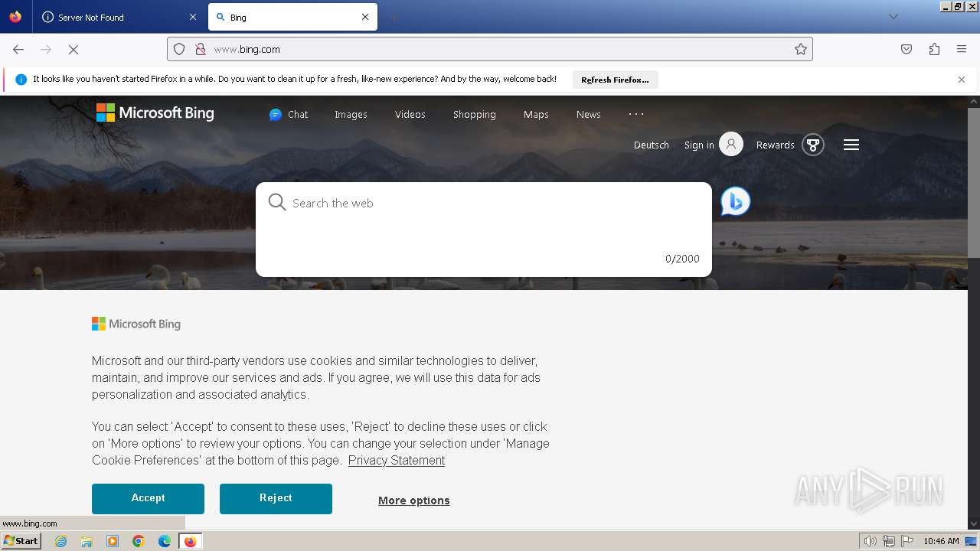Reject cookies

point(276,498)
